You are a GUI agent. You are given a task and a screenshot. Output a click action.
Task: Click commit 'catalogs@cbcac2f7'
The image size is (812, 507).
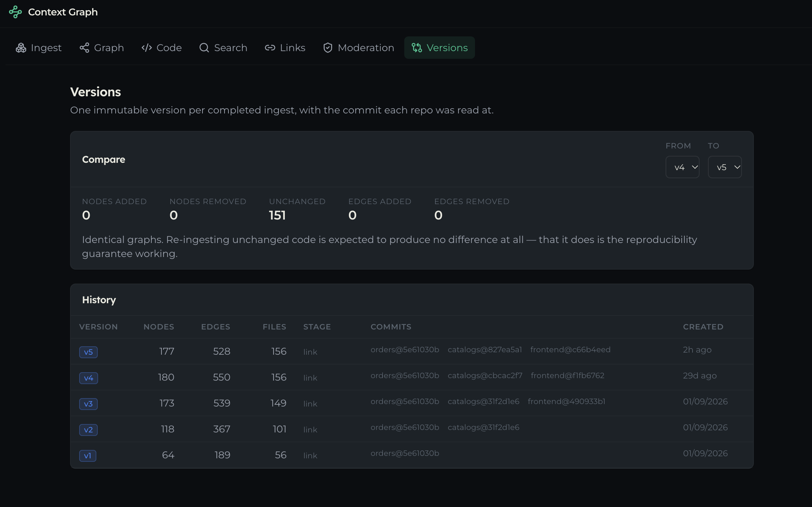(x=485, y=375)
